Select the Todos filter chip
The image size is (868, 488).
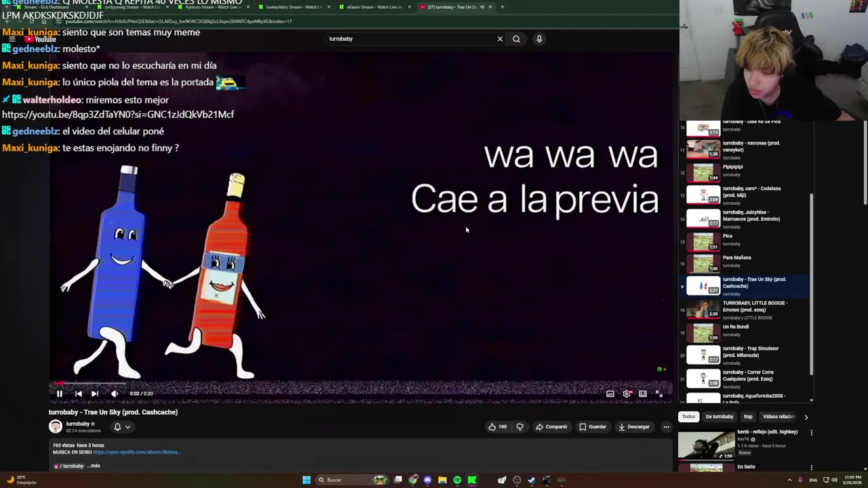click(688, 417)
